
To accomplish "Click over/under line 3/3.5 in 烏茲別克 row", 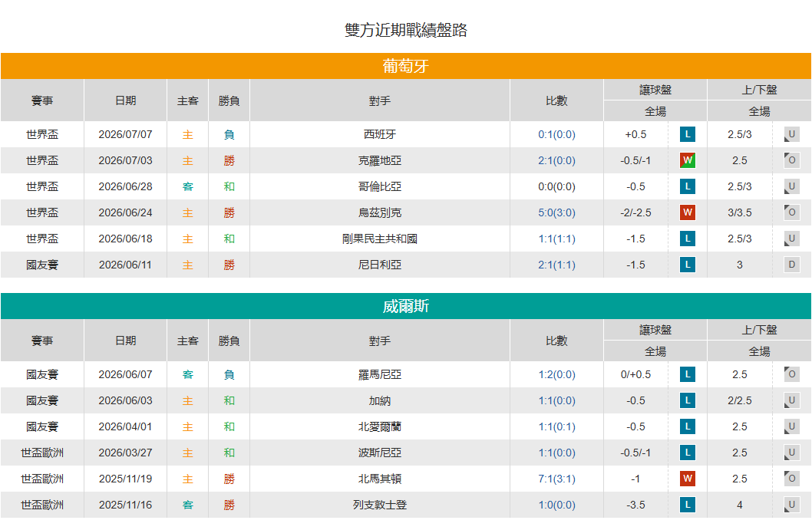I will tap(740, 212).
